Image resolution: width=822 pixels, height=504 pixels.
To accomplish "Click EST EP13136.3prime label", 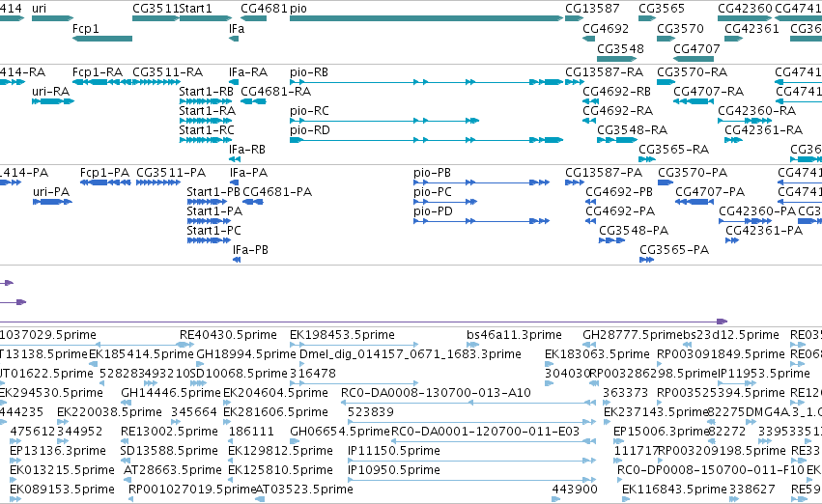I will click(58, 451).
